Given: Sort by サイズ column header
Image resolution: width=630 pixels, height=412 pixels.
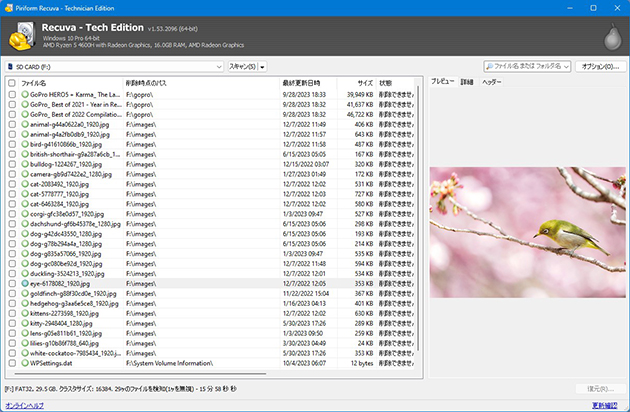Looking at the screenshot, I should [x=356, y=83].
